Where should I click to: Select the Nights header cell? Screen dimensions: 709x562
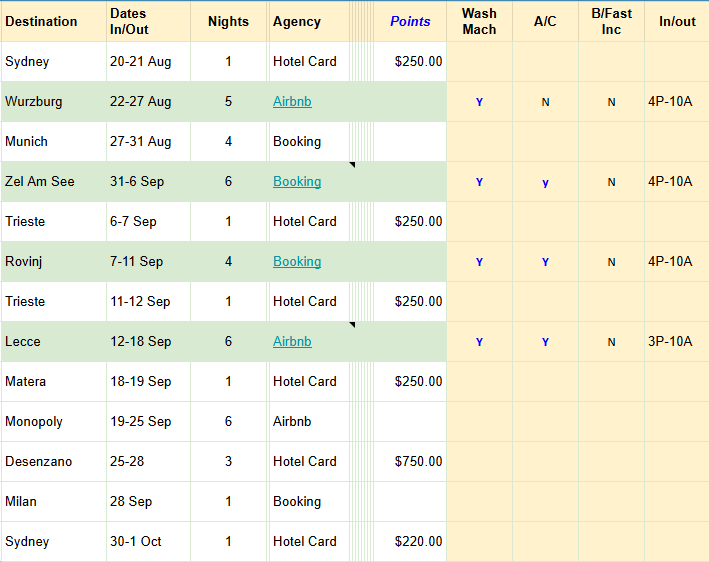pyautogui.click(x=228, y=21)
